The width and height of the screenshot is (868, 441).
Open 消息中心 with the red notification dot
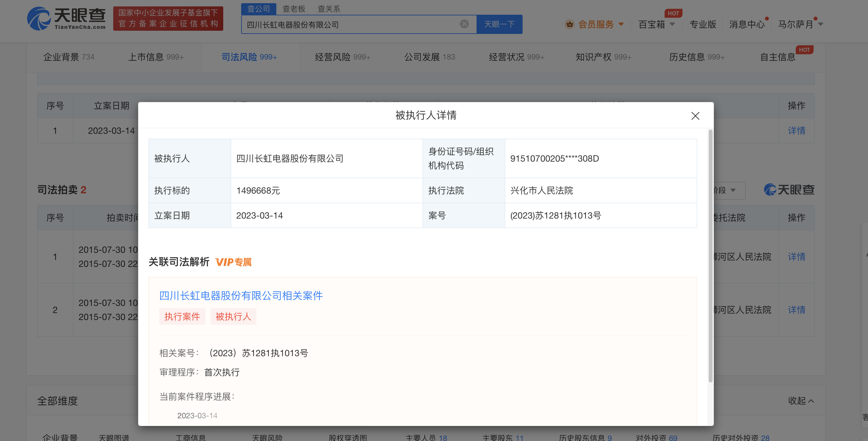click(747, 24)
